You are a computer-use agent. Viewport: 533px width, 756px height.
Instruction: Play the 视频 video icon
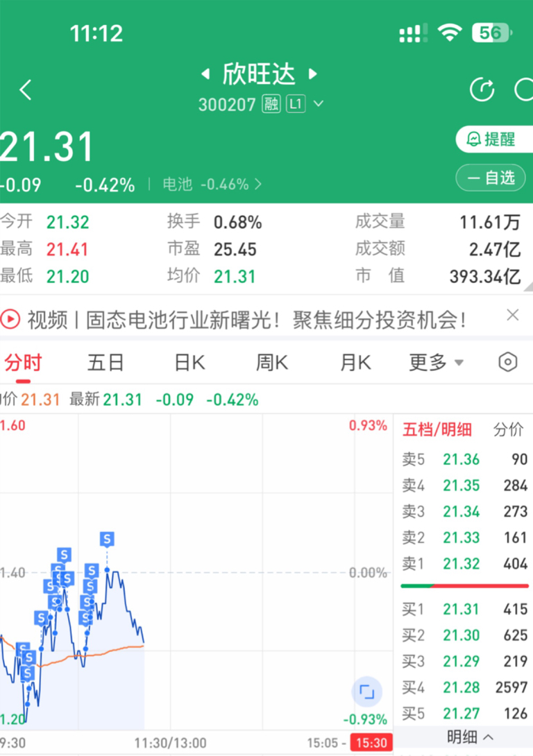10,319
